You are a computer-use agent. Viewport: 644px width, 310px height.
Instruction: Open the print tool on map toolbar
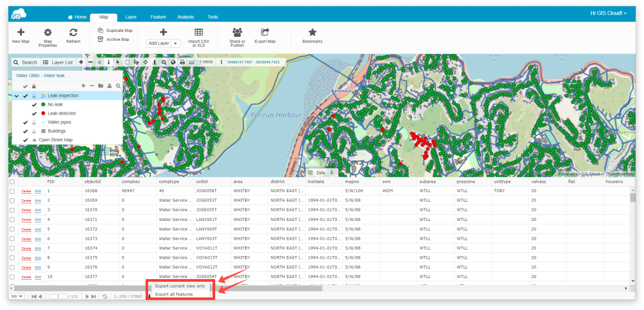[x=182, y=62]
